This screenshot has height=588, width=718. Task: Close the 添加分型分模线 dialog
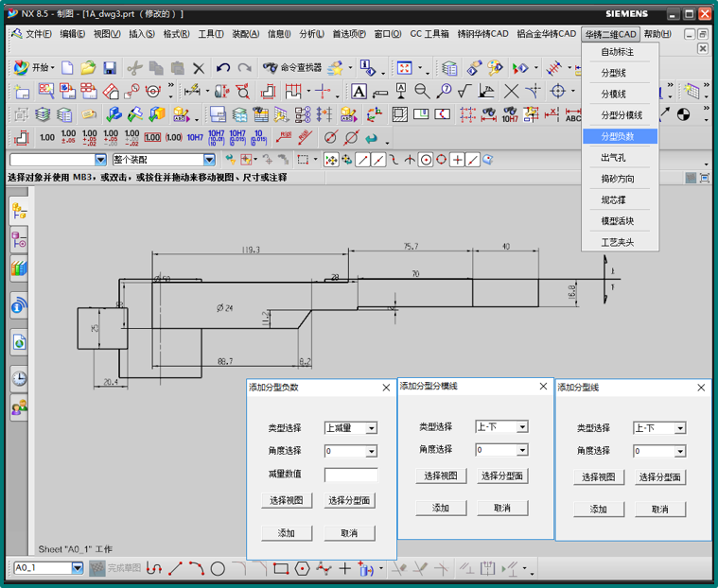click(x=544, y=387)
